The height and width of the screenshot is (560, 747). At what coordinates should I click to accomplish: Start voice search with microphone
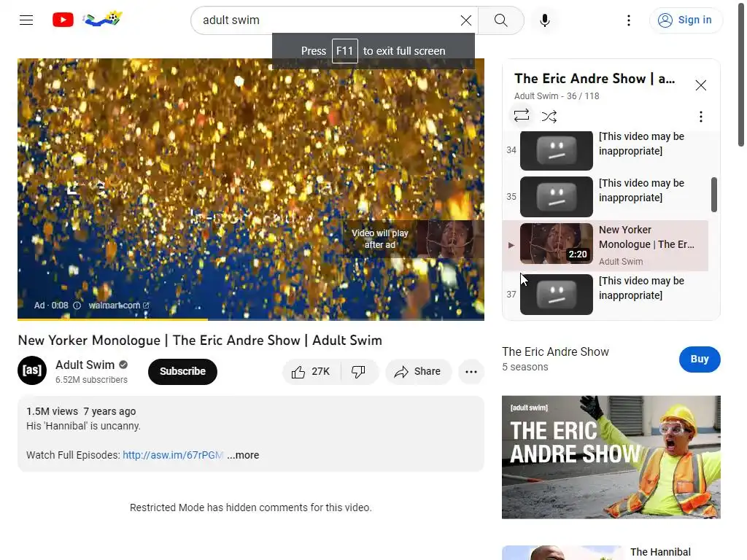pyautogui.click(x=544, y=20)
